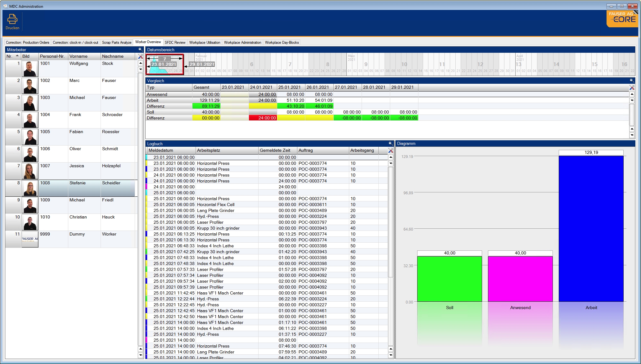Open tools icon in Vergleich table

click(x=631, y=88)
